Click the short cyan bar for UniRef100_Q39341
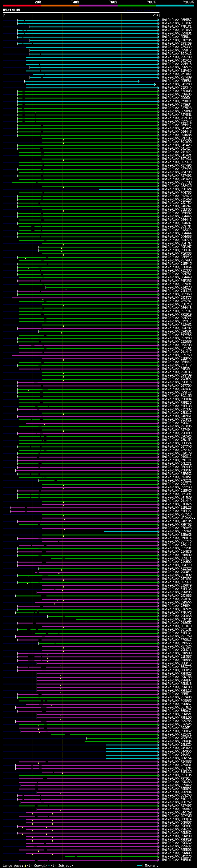197x868 pixels. pos(131,531)
